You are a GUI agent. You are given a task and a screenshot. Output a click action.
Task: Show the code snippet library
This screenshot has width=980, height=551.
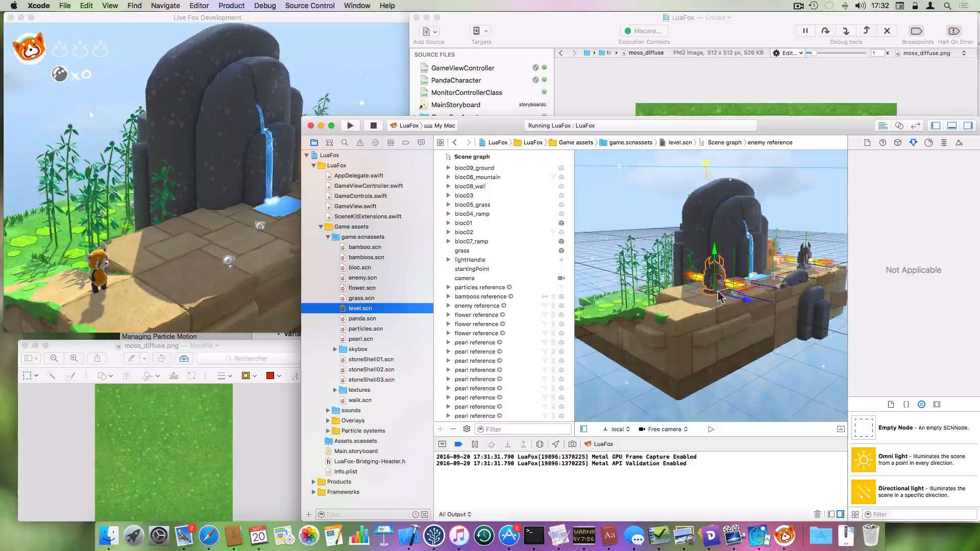(x=906, y=405)
